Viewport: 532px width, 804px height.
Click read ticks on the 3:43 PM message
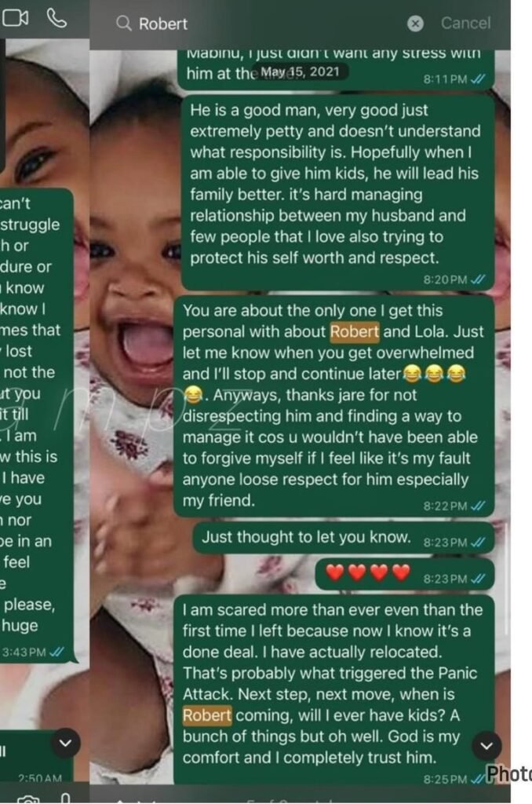(x=56, y=652)
